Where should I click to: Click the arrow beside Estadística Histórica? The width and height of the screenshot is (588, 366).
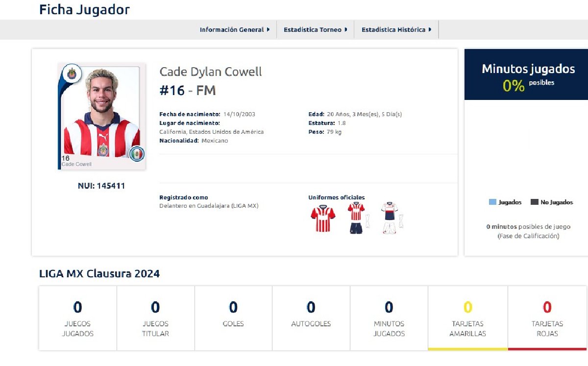[x=430, y=30]
